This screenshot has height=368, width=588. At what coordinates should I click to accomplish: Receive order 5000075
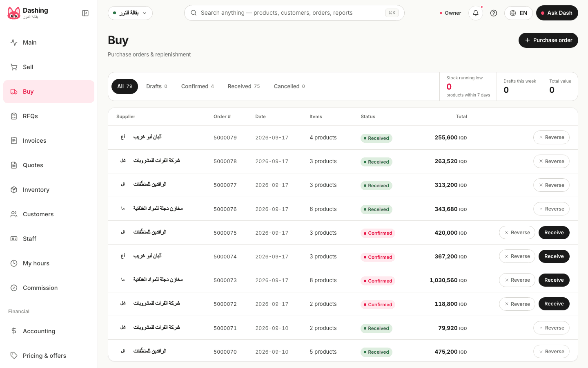point(554,233)
